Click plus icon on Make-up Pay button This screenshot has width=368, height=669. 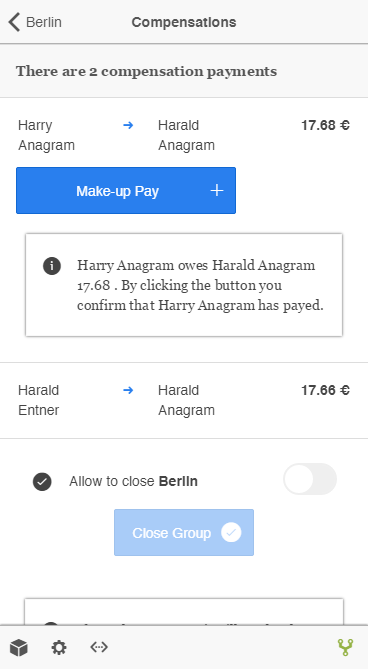point(217,190)
